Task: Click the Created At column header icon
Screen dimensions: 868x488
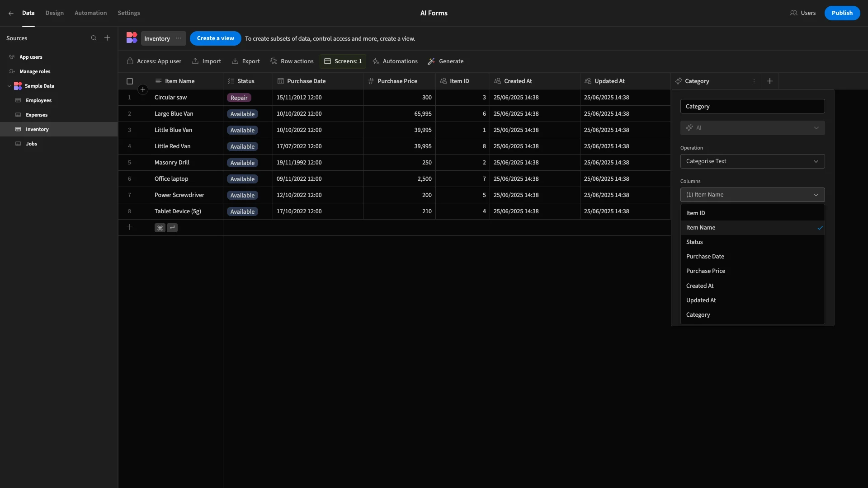Action: point(497,81)
